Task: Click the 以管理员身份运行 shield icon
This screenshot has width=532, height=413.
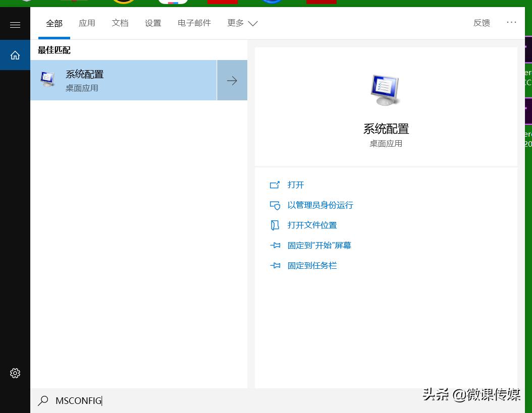Action: tap(275, 205)
